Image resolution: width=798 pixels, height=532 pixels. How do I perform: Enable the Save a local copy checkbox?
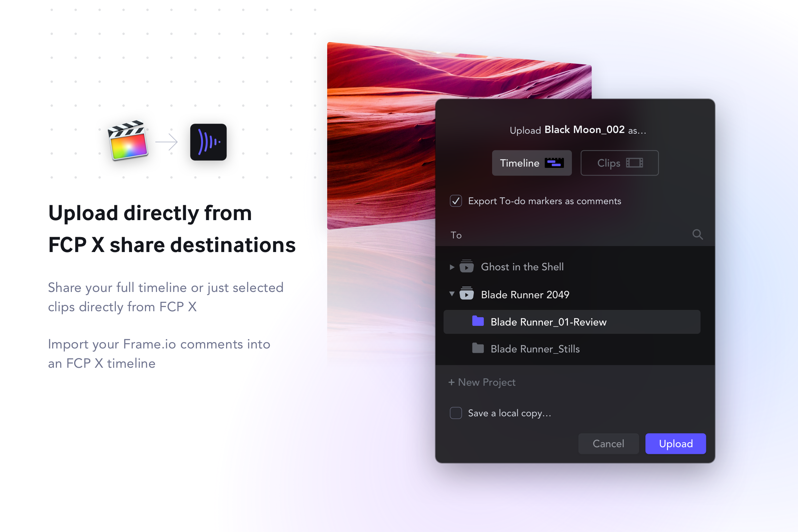[x=456, y=413]
